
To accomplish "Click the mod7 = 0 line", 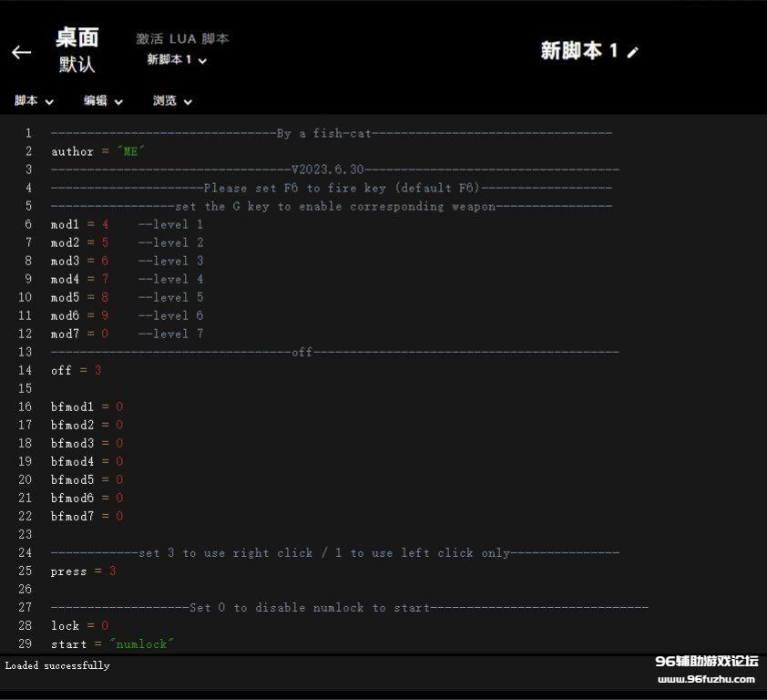I will pos(80,334).
